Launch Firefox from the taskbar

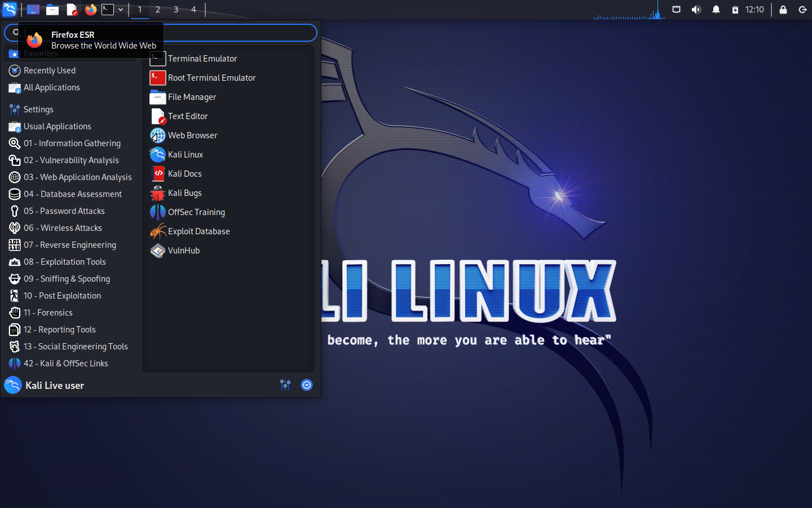click(90, 10)
